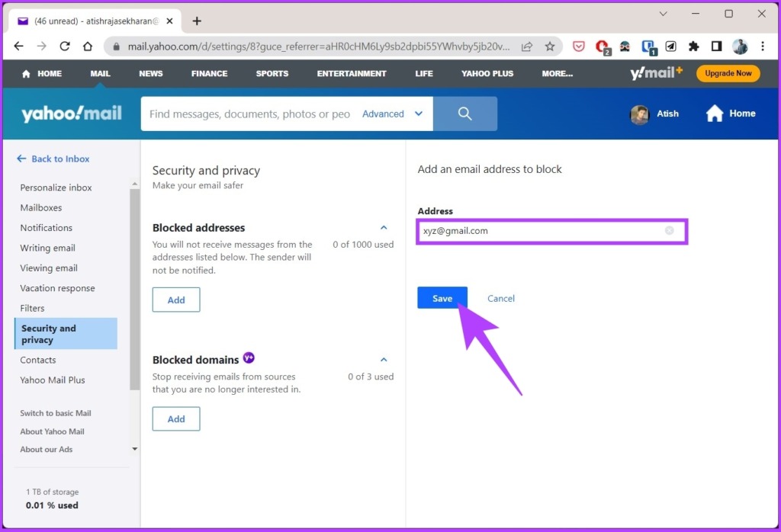Click inside the Address input field
This screenshot has height=532, width=781.
(534, 230)
